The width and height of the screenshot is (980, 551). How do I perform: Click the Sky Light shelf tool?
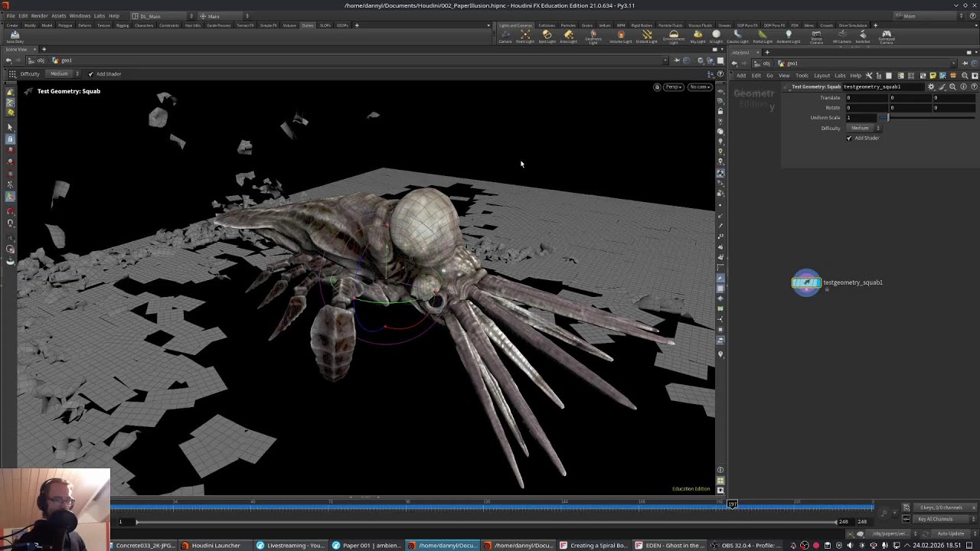(697, 36)
